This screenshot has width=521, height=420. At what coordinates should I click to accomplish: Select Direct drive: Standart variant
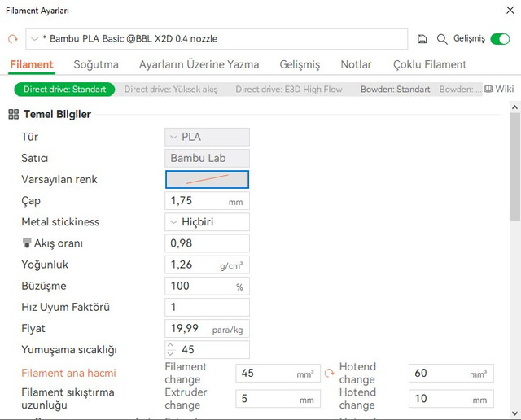coord(64,90)
